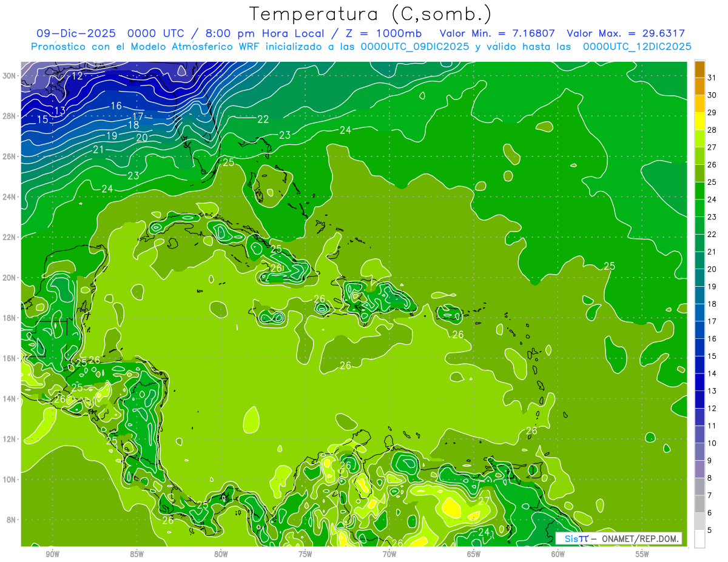The image size is (728, 562).
Task: Click the title 'Temperatura (C,somb.)'
Action: pos(370,15)
